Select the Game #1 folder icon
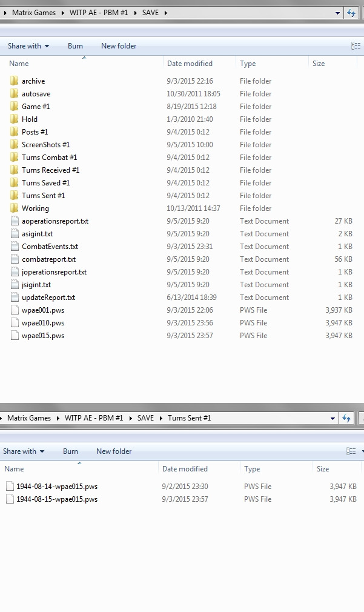 tap(14, 106)
